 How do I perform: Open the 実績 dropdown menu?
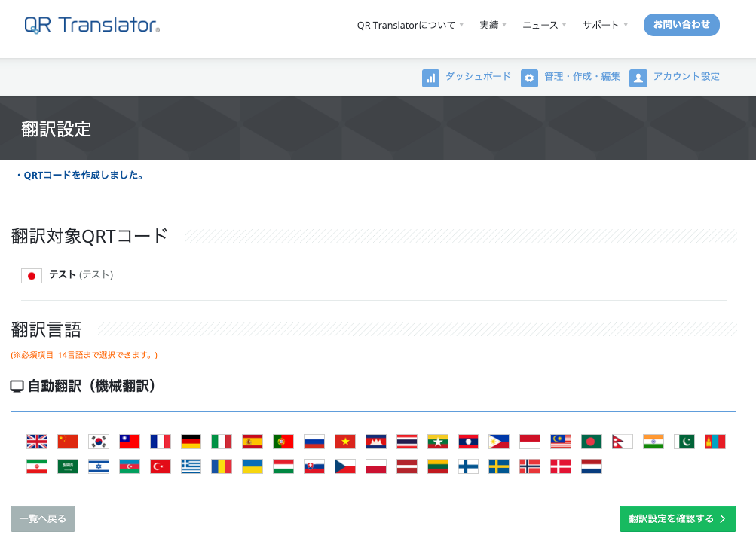point(493,25)
